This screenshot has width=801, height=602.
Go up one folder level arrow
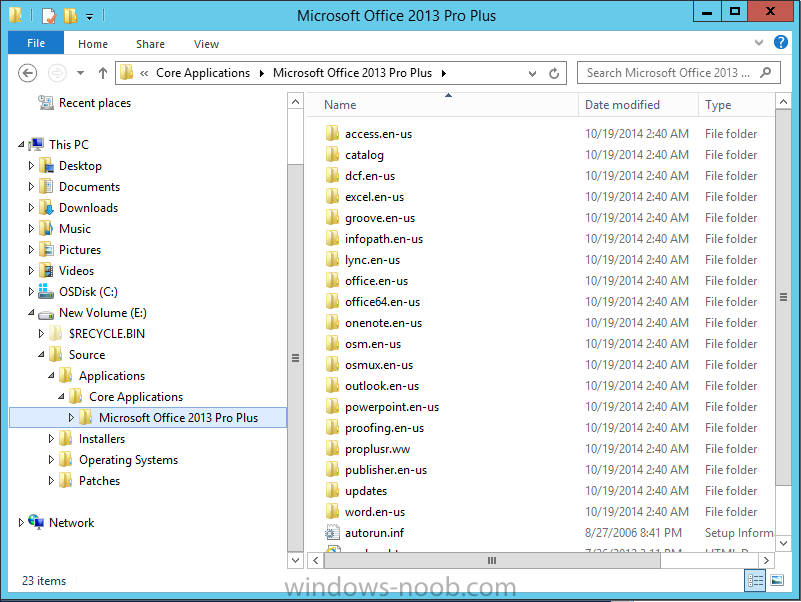click(x=103, y=73)
